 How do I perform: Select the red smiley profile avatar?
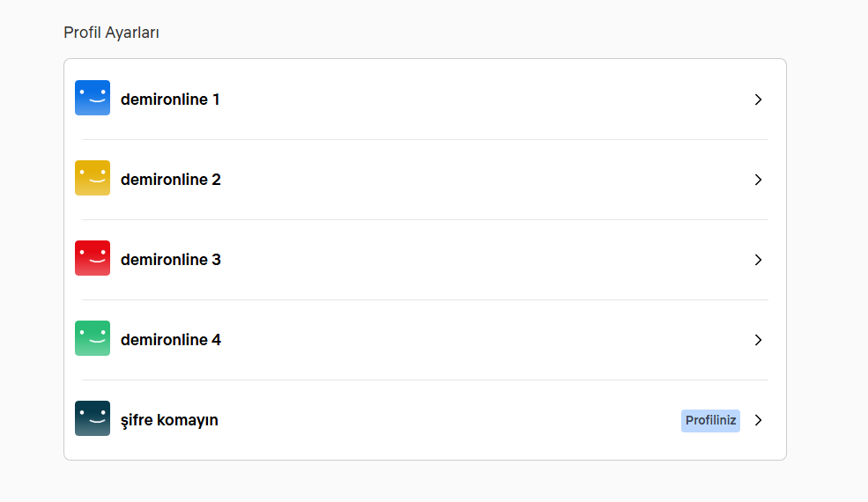(x=93, y=258)
